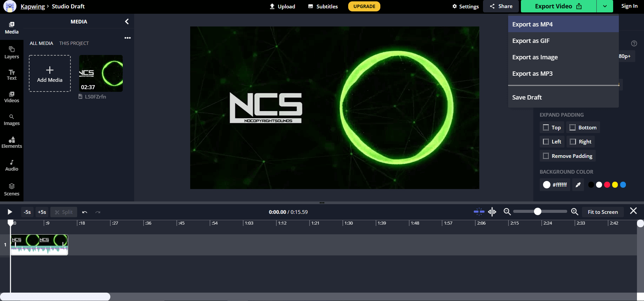The width and height of the screenshot is (644, 301).
Task: Click the video preview canvas
Action: point(334,108)
